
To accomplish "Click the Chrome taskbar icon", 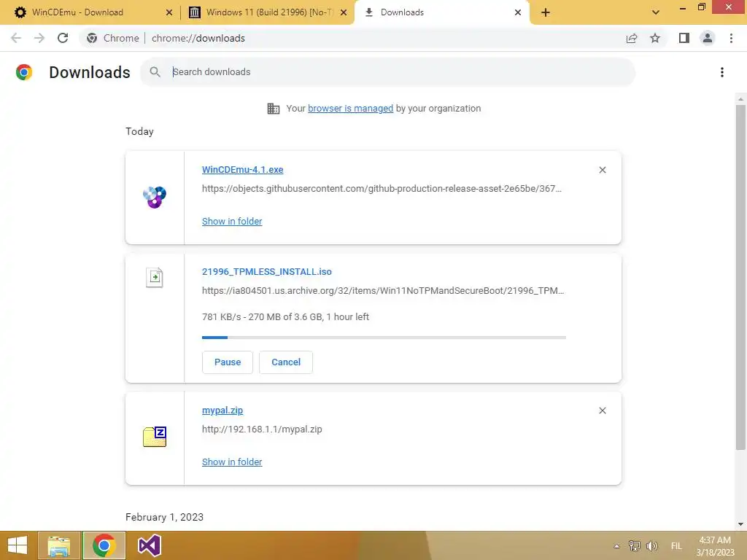I will click(104, 545).
